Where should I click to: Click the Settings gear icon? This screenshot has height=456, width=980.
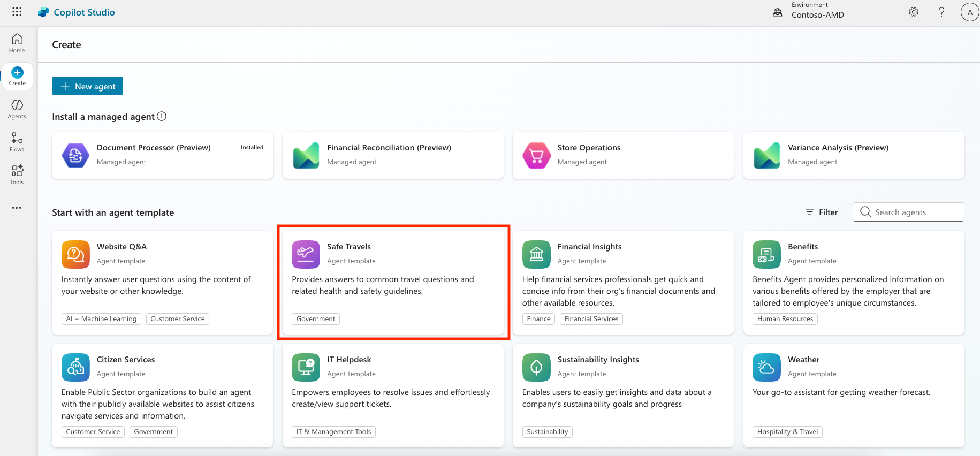coord(914,12)
